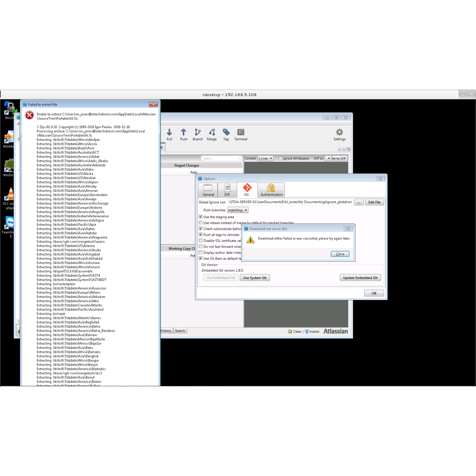Viewport: 476px width, 476px height.
Task: Click the Edit File button
Action: point(374,202)
